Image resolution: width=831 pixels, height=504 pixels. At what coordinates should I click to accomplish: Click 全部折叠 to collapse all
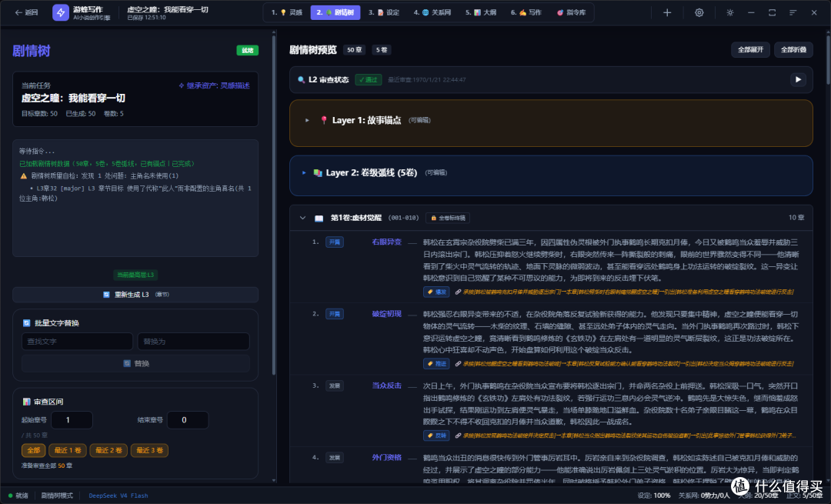(x=793, y=50)
